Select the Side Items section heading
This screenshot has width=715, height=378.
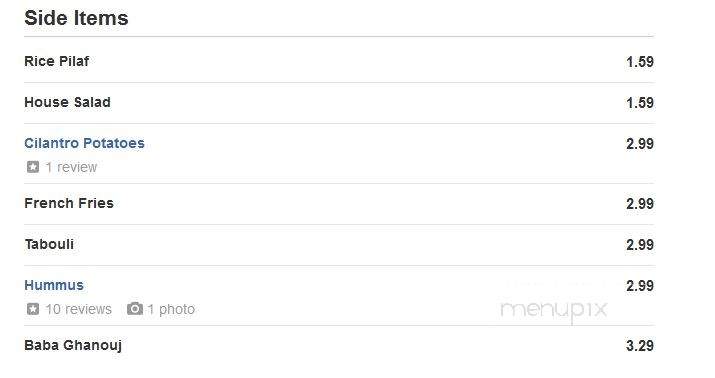coord(76,18)
